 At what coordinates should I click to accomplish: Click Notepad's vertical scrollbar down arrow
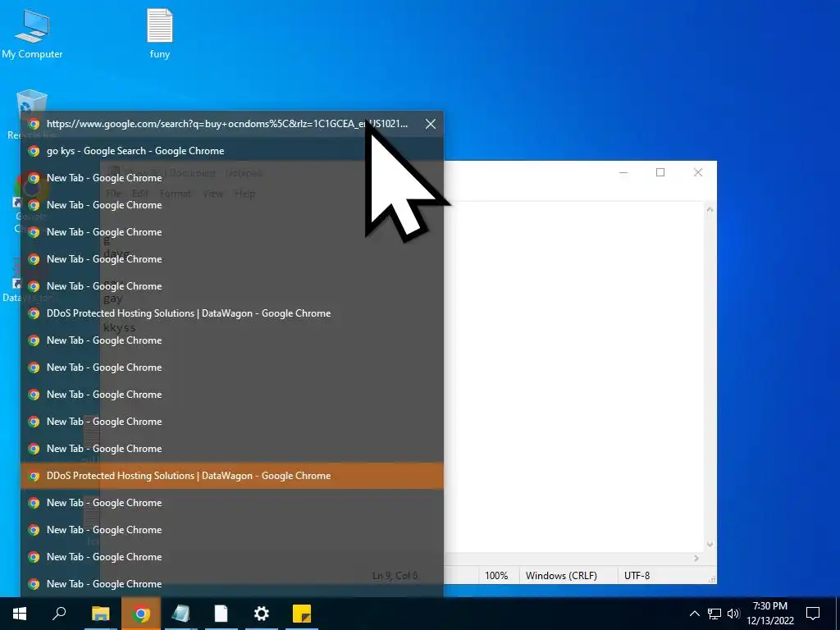click(710, 545)
